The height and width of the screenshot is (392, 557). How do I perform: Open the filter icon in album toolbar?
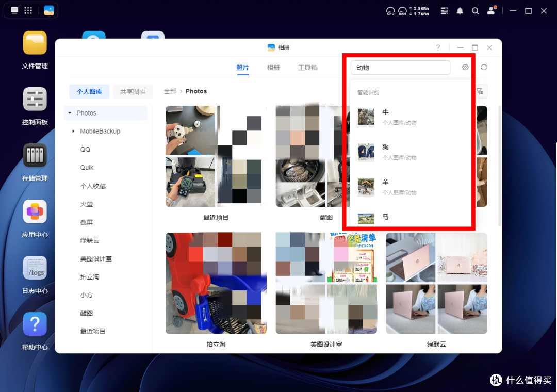pos(480,91)
